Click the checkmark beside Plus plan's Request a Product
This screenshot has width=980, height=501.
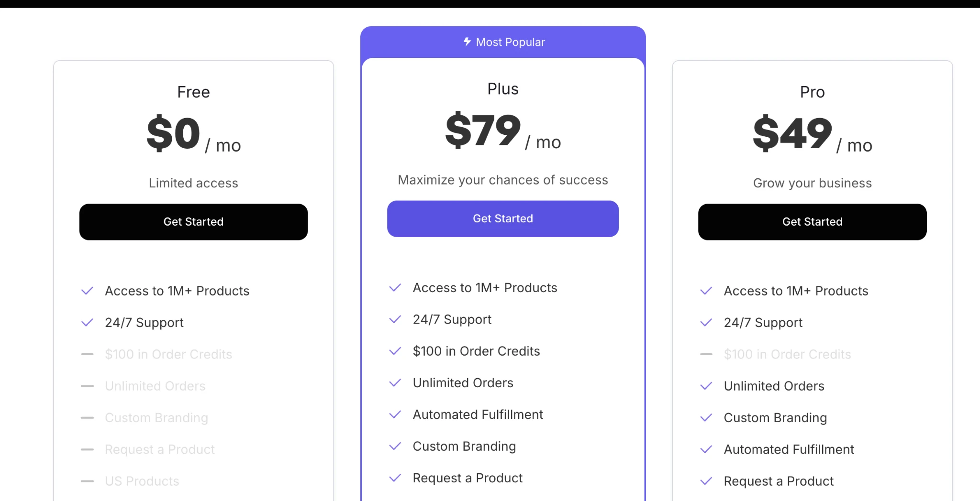click(395, 478)
